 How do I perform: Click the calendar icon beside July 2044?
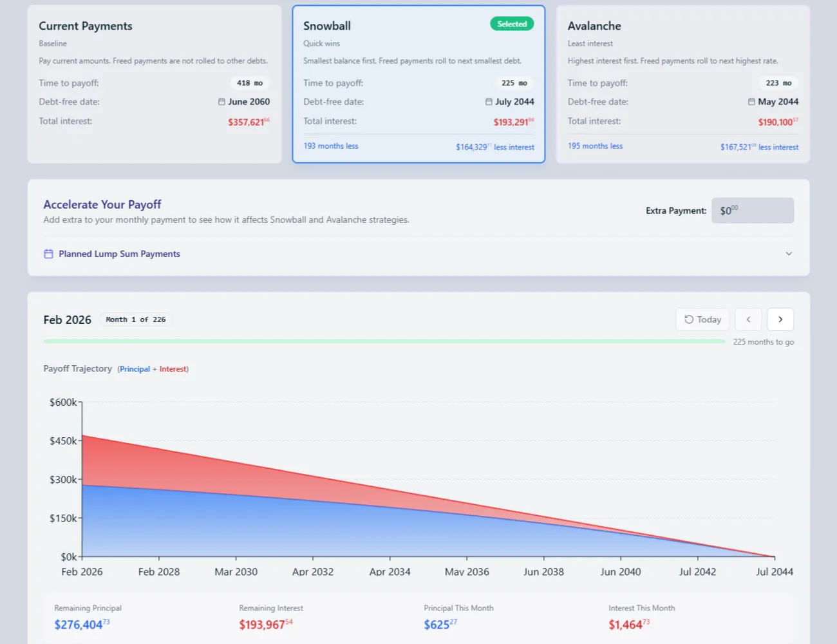coord(487,102)
